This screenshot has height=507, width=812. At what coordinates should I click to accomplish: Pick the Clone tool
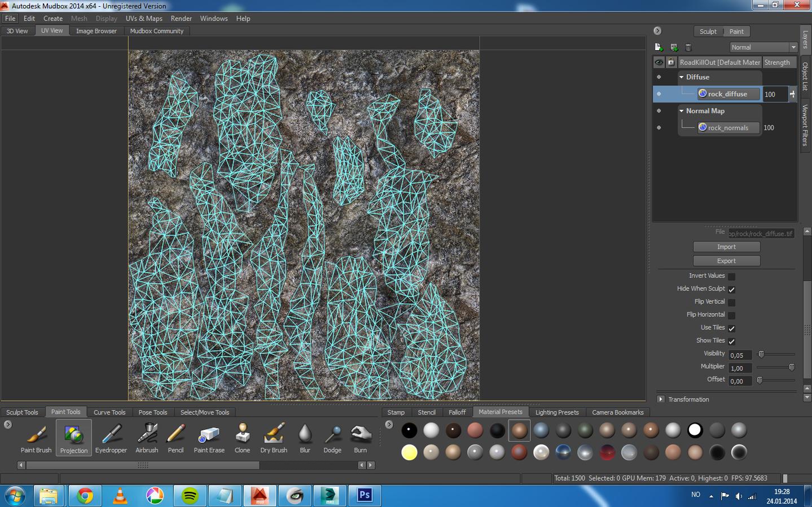242,438
